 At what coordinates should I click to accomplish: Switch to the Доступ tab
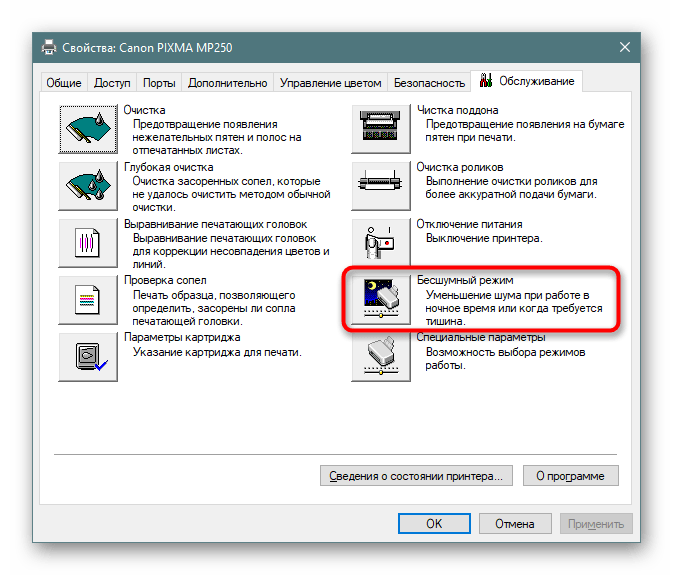112,83
